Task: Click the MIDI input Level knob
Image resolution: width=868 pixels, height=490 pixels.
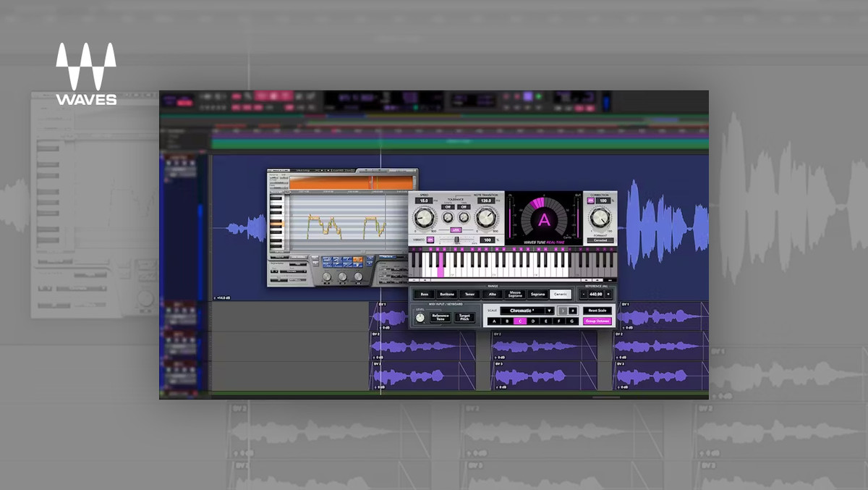Action: (420, 318)
